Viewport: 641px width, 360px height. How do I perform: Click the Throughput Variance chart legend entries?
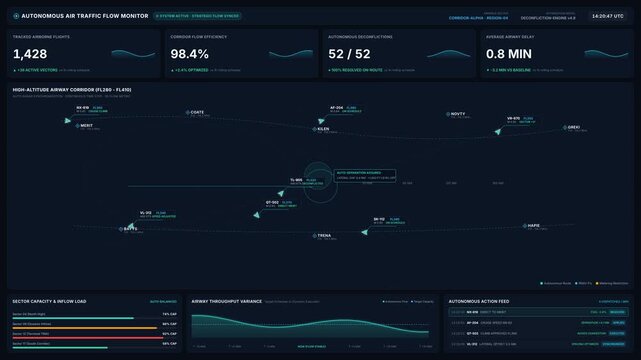408,302
